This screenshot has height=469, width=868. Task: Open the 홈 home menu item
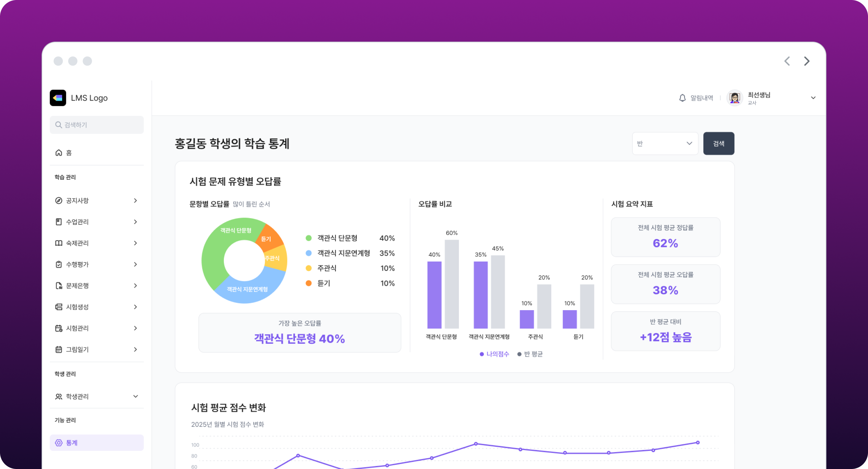[x=69, y=153]
